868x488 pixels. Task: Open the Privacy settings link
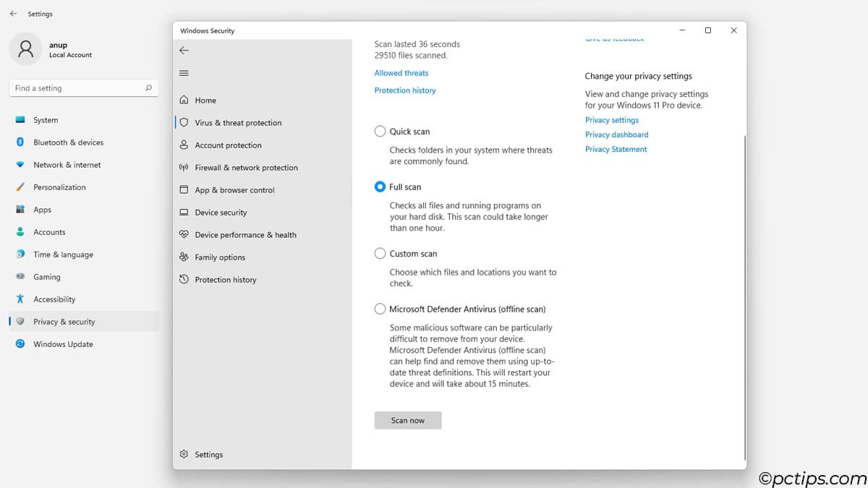(612, 120)
